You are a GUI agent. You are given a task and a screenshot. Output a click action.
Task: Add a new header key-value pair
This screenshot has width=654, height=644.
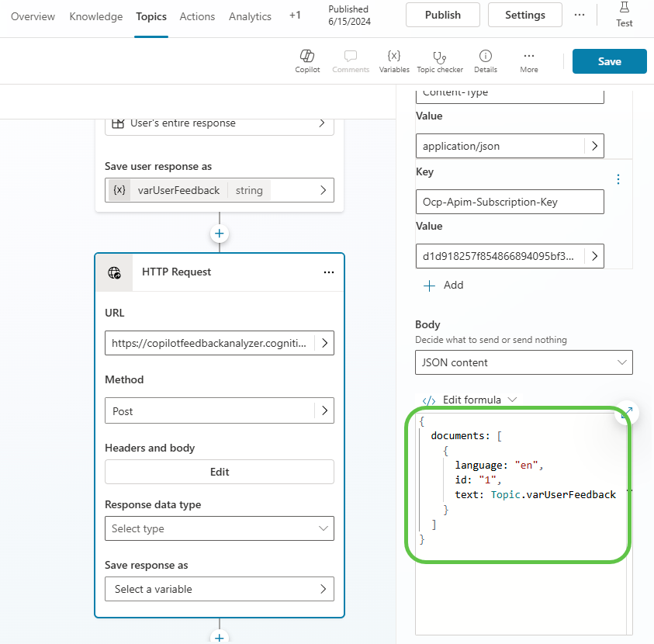tap(444, 285)
